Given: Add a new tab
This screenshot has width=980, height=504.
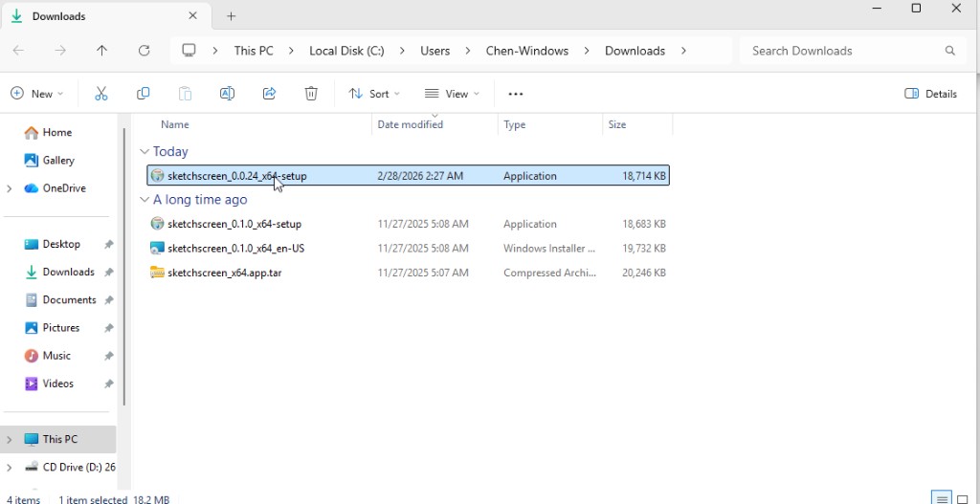Looking at the screenshot, I should [x=231, y=16].
